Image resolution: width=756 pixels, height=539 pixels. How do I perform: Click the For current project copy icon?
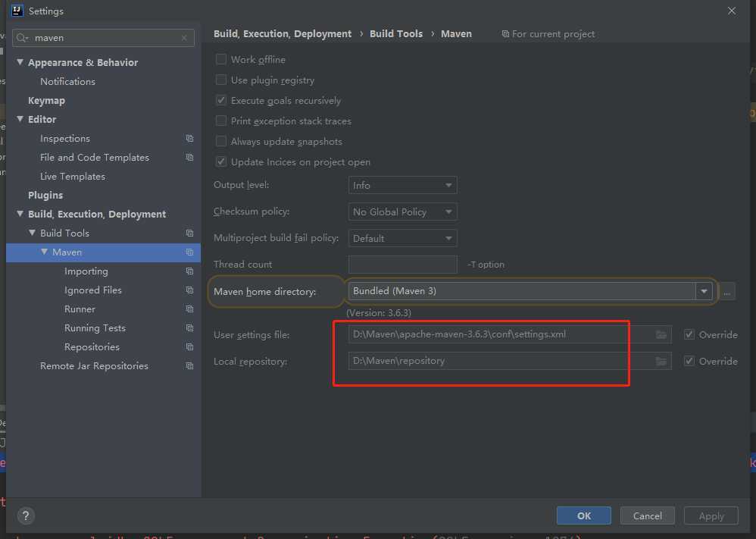pos(505,34)
